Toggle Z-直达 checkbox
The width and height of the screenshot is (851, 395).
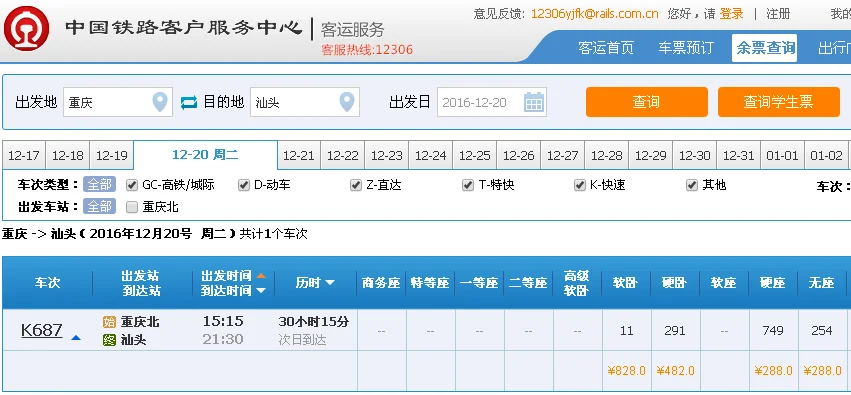pyautogui.click(x=355, y=186)
